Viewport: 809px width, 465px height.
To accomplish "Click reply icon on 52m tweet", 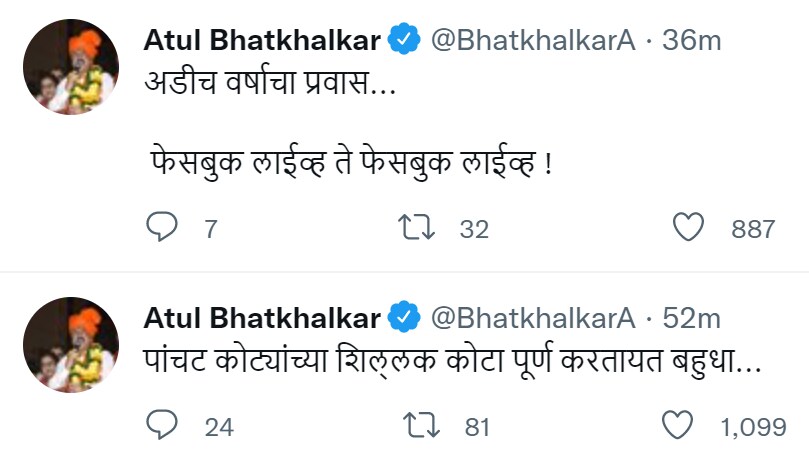I will point(162,424).
